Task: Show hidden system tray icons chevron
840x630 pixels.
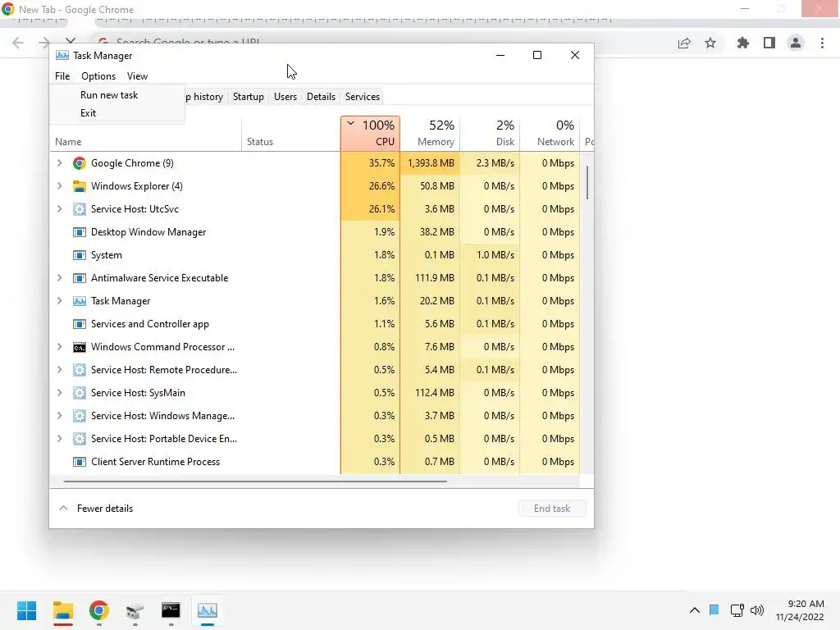Action: (x=694, y=610)
